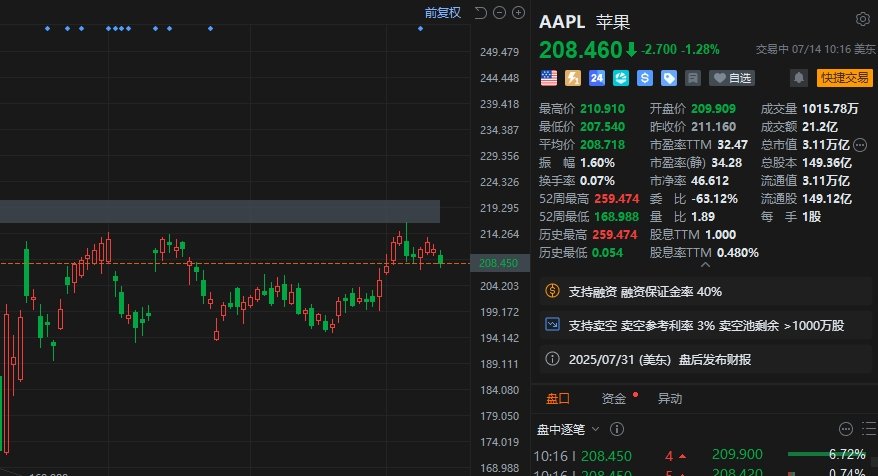Image resolution: width=878 pixels, height=476 pixels.
Task: Click the lightning Level 1 quote icon
Action: (x=572, y=78)
